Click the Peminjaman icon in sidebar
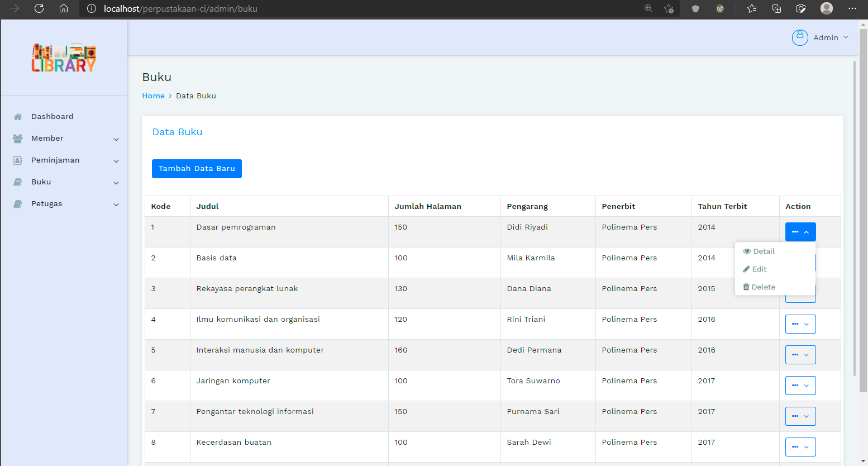Screen dimensions: 868x466 point(18,160)
